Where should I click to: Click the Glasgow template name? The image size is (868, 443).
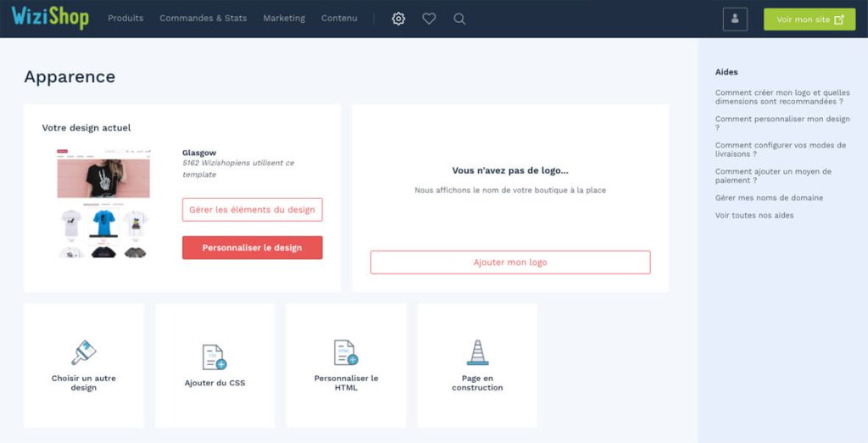199,152
